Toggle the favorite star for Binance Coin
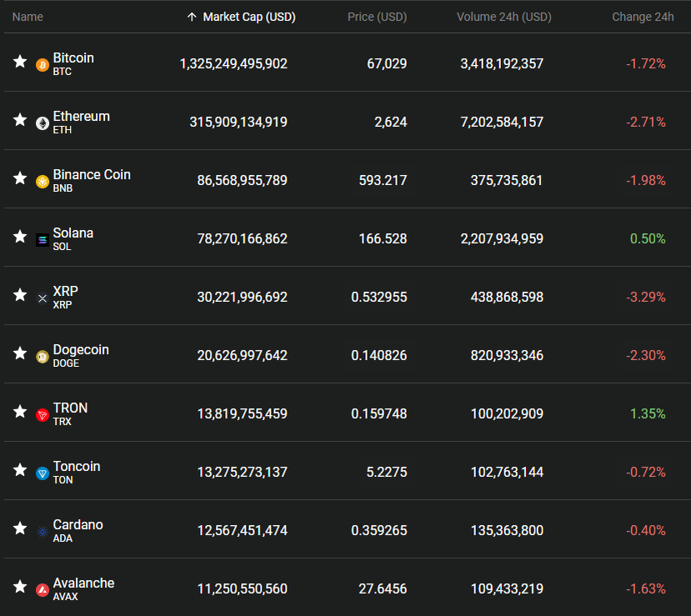Viewport: 691px width, 616px height. [20, 178]
